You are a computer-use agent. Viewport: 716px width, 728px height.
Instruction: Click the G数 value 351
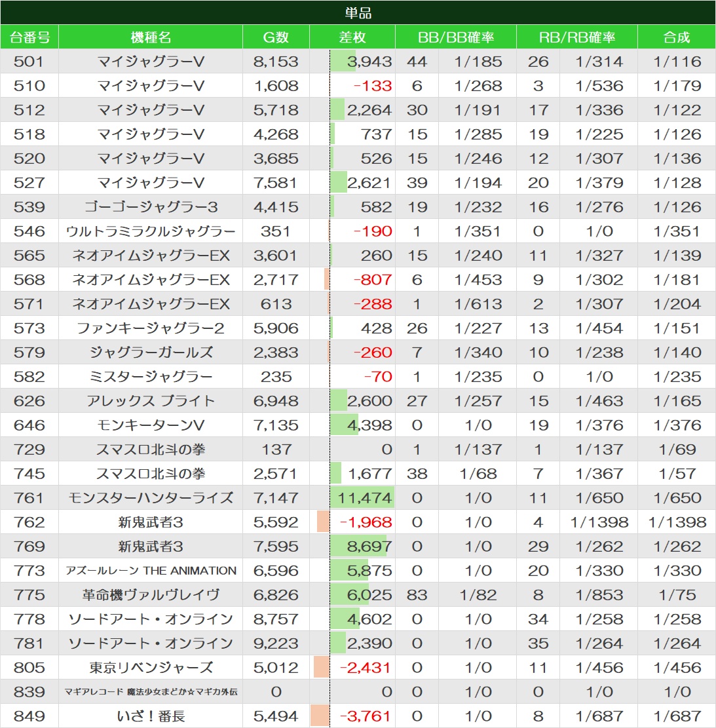coord(276,231)
